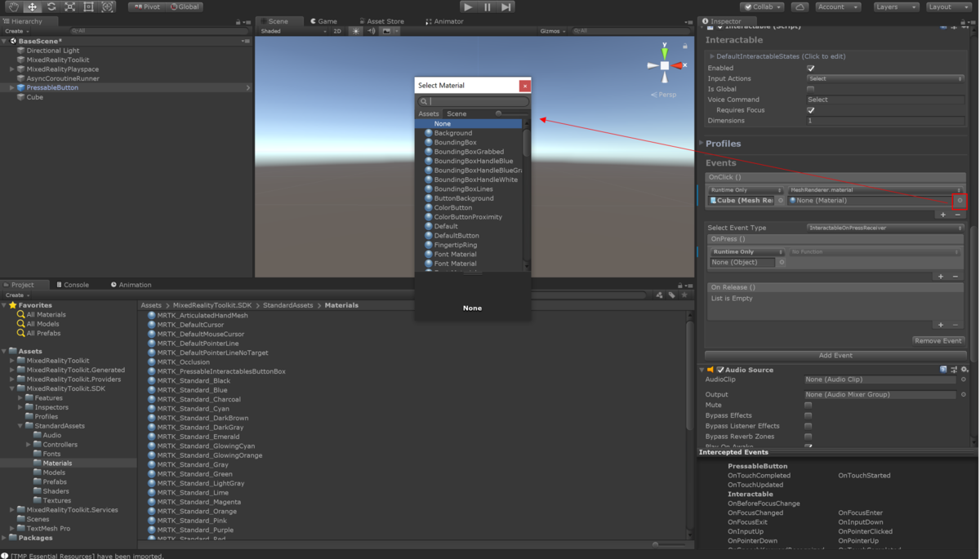Expand DefaultInteractableStates foldout
980x559 pixels.
[x=711, y=56]
